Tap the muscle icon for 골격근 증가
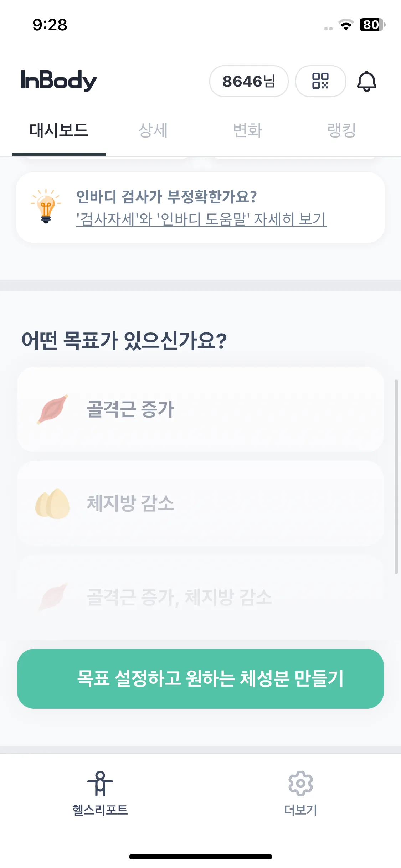 pos(52,409)
